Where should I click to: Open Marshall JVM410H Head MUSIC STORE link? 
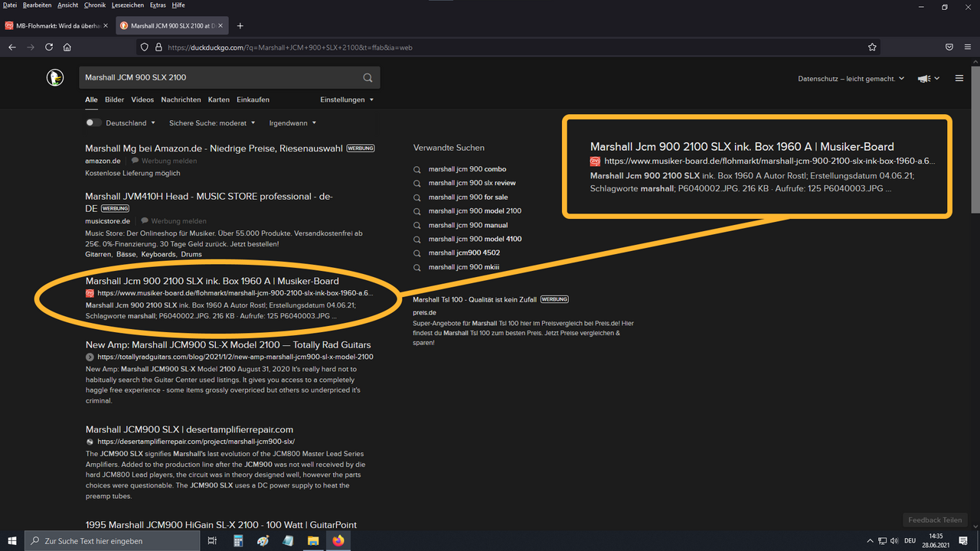[209, 202]
